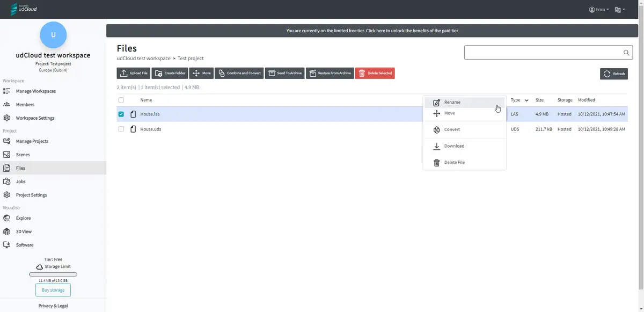This screenshot has width=644, height=312.
Task: Click the Scenes image icon
Action: pos(7,155)
